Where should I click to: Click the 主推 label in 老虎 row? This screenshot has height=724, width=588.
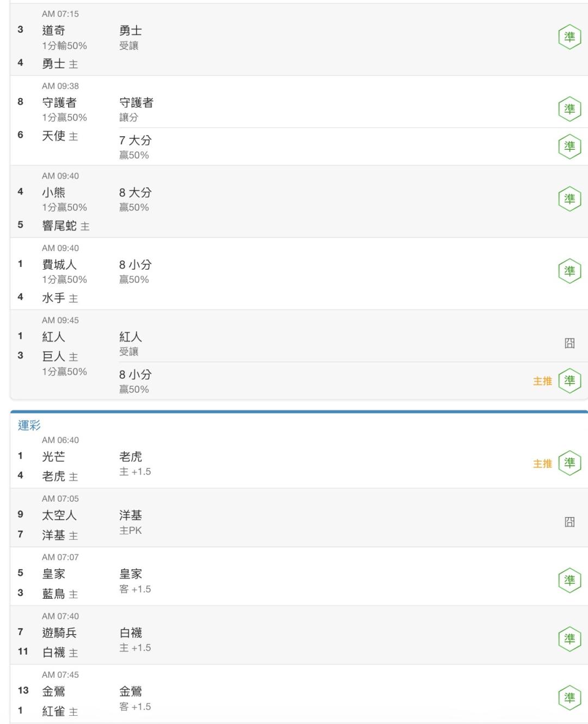click(542, 464)
